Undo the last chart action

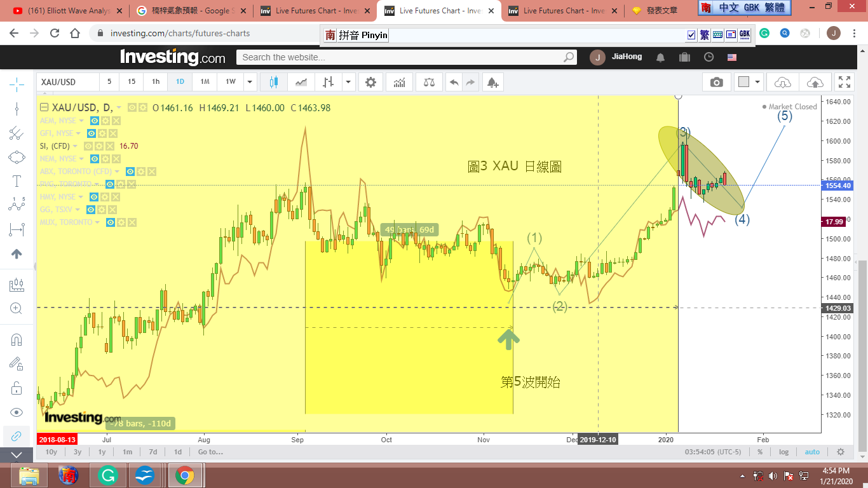point(454,82)
